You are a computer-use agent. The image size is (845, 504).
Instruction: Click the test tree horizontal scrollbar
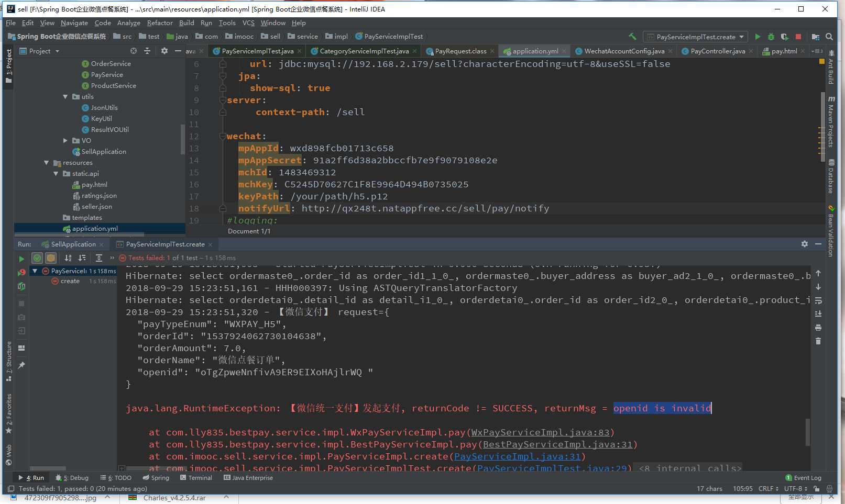pos(48,468)
